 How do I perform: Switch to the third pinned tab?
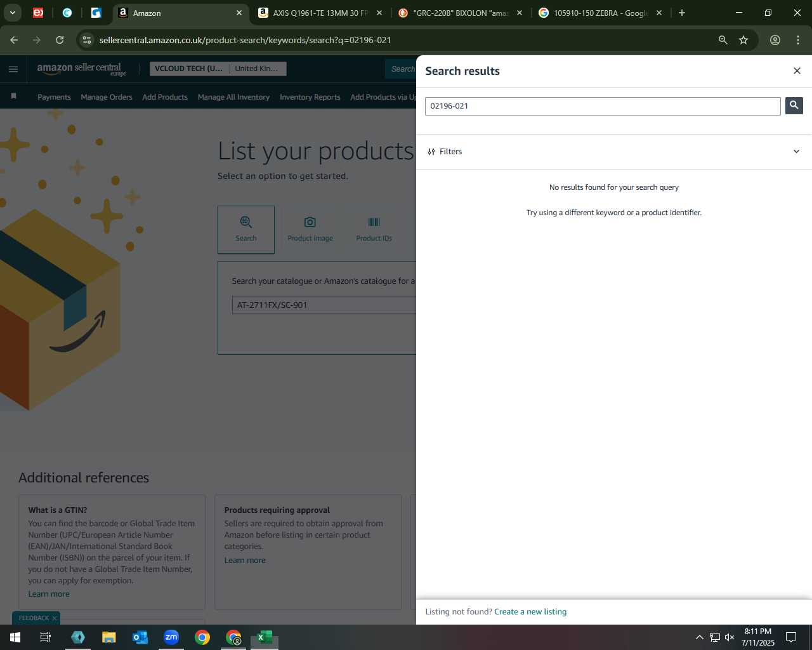coord(96,13)
